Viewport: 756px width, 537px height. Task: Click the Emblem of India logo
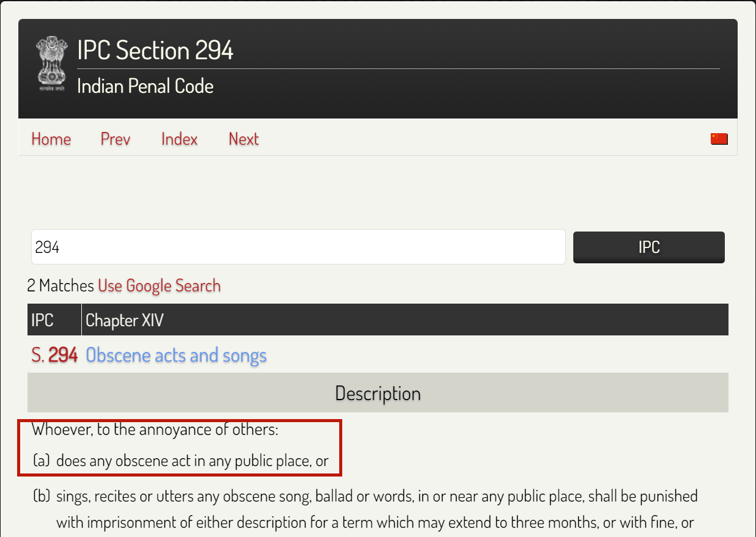[x=51, y=64]
